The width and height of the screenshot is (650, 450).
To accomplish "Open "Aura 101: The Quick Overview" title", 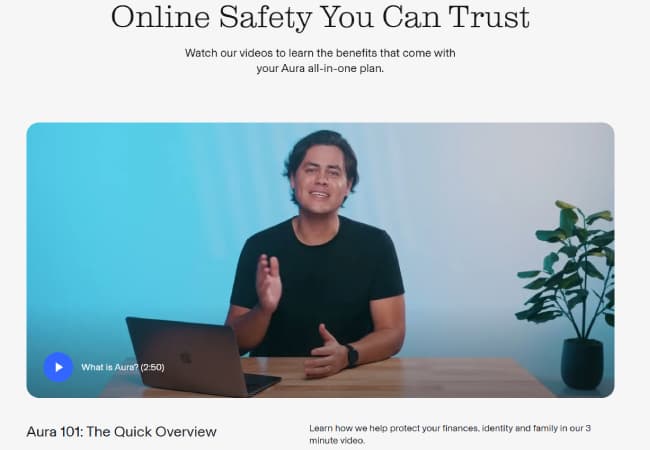I will pyautogui.click(x=121, y=432).
